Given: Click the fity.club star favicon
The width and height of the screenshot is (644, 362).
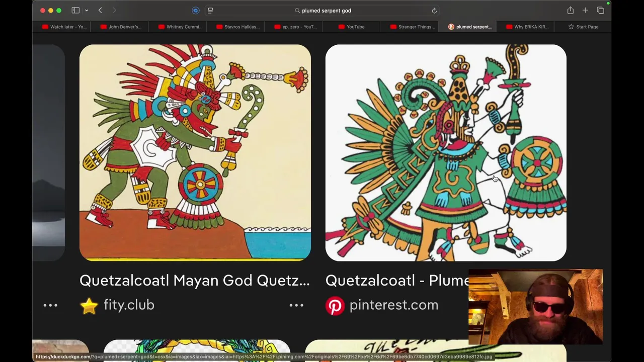Looking at the screenshot, I should point(89,306).
